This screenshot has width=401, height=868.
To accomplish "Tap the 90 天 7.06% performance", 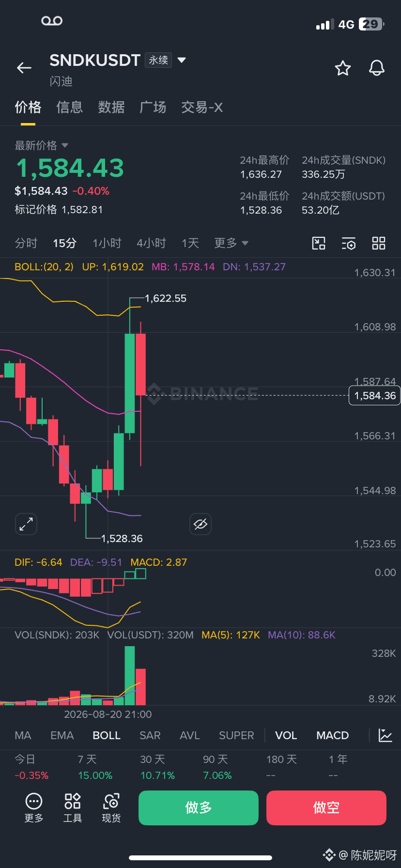I will (217, 767).
